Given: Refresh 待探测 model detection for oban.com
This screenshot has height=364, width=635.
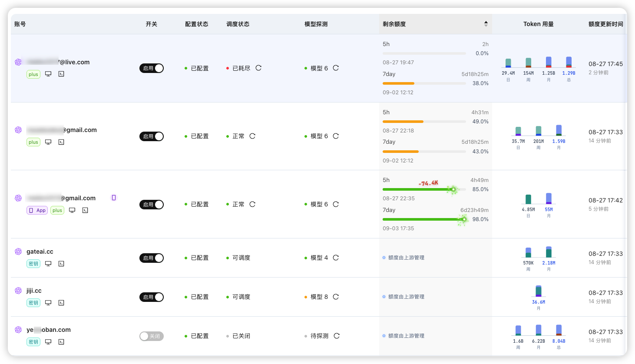Looking at the screenshot, I should tap(337, 336).
